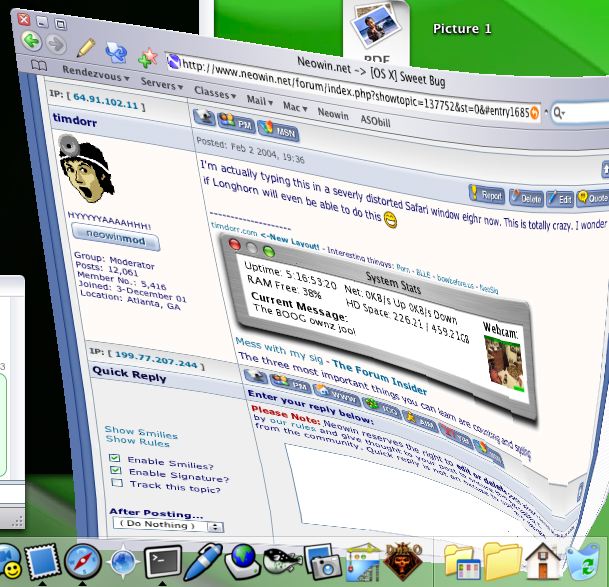Click the timdorr username link
This screenshot has width=609, height=587.
pos(75,120)
